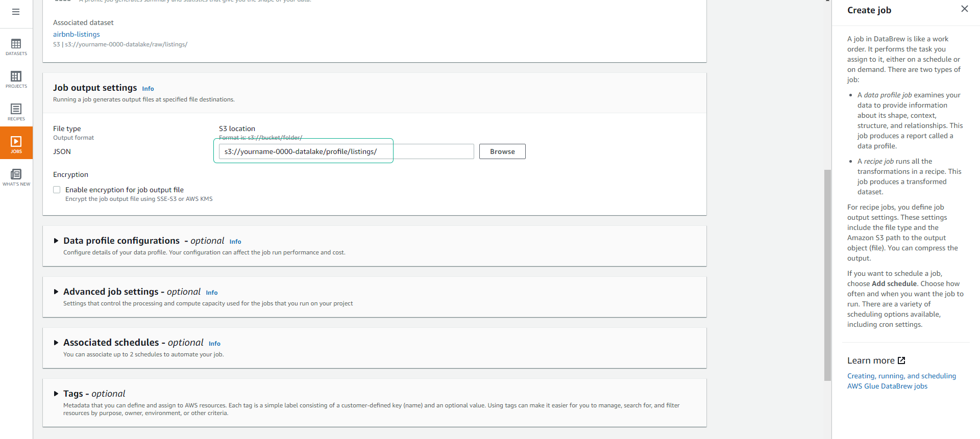Open Info for Data profile configurations
This screenshot has width=980, height=439.
click(235, 242)
